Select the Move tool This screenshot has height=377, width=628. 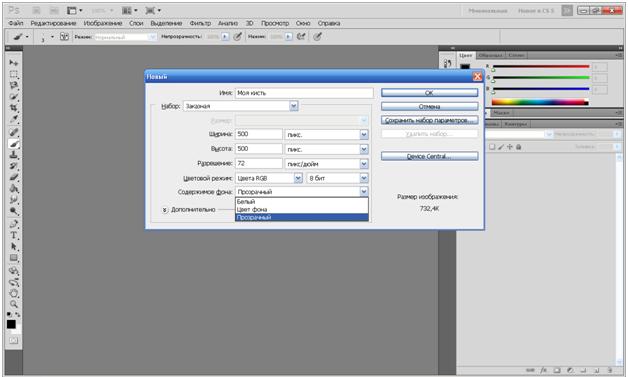(x=14, y=63)
